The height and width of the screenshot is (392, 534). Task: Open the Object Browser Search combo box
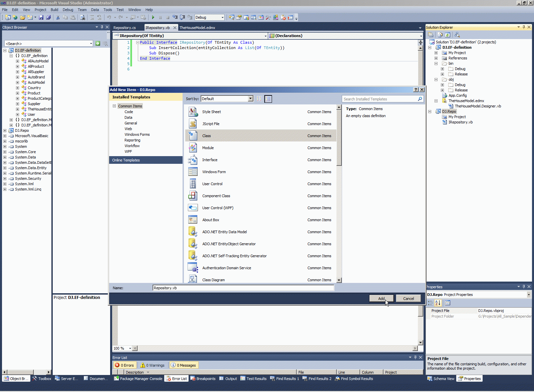point(49,43)
